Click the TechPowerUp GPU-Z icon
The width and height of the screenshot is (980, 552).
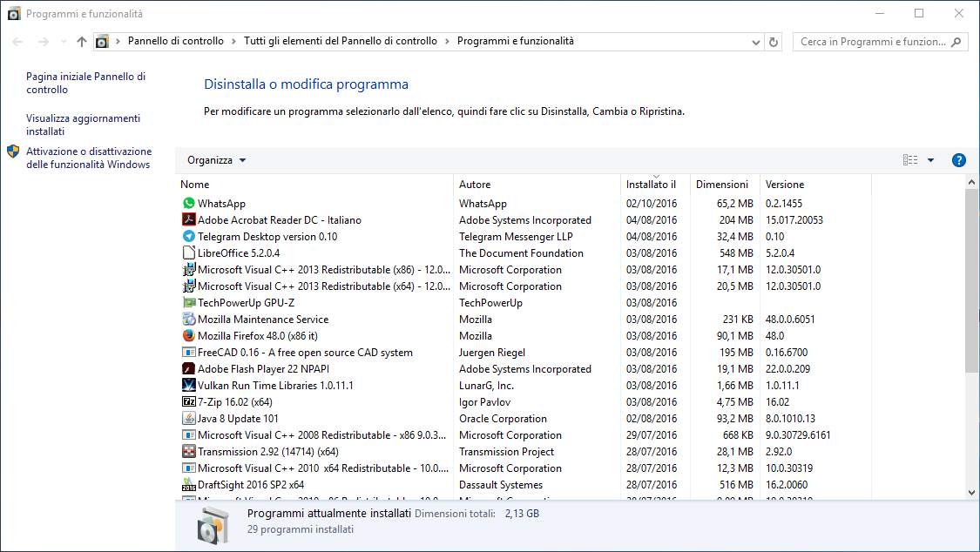click(x=189, y=302)
